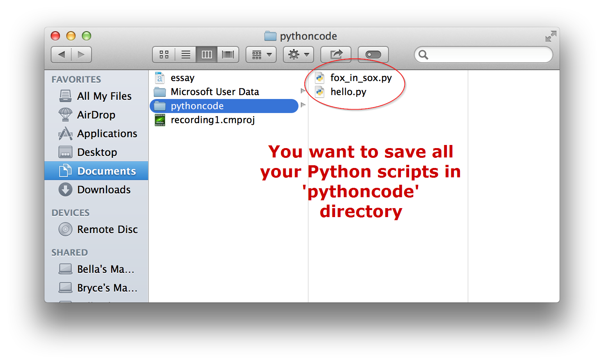
Task: Select the recording1.cmproj file
Action: tap(212, 120)
